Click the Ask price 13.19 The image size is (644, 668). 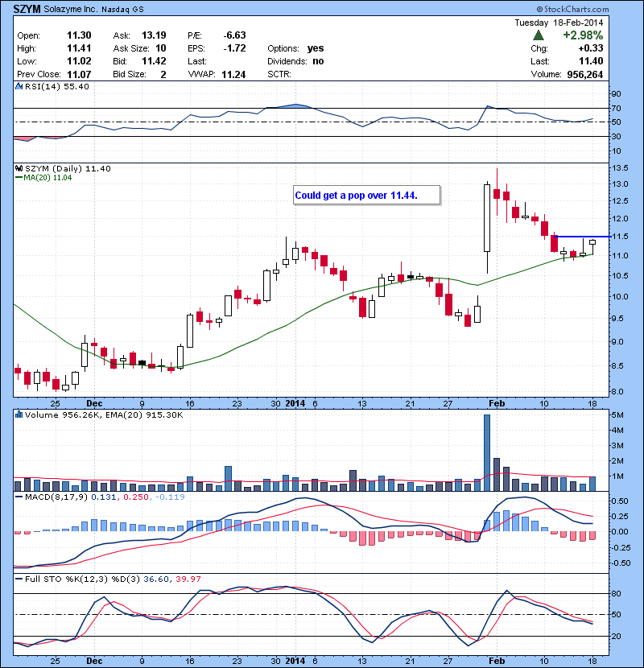[x=154, y=35]
